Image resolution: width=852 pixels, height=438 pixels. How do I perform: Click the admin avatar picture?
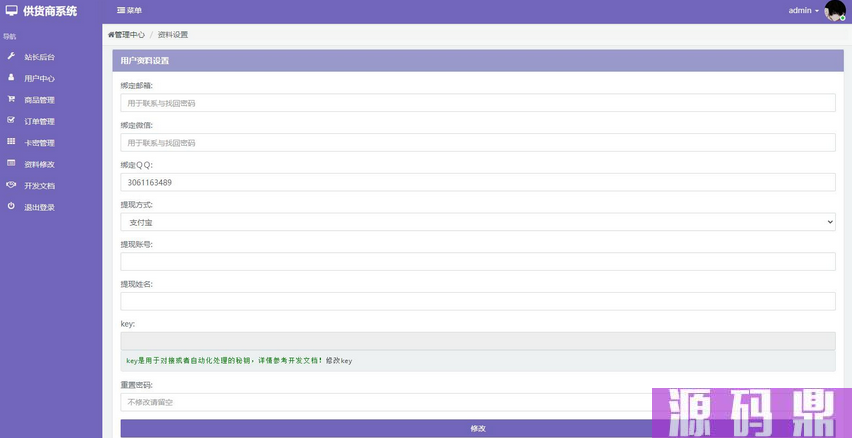pyautogui.click(x=835, y=10)
